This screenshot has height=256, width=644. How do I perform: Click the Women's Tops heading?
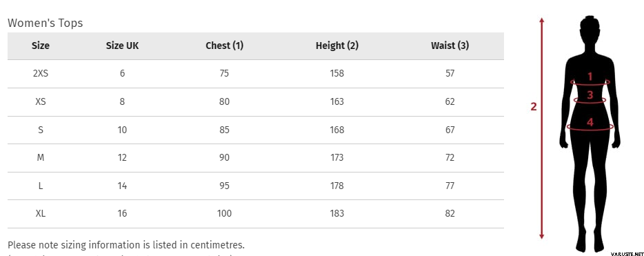point(46,23)
